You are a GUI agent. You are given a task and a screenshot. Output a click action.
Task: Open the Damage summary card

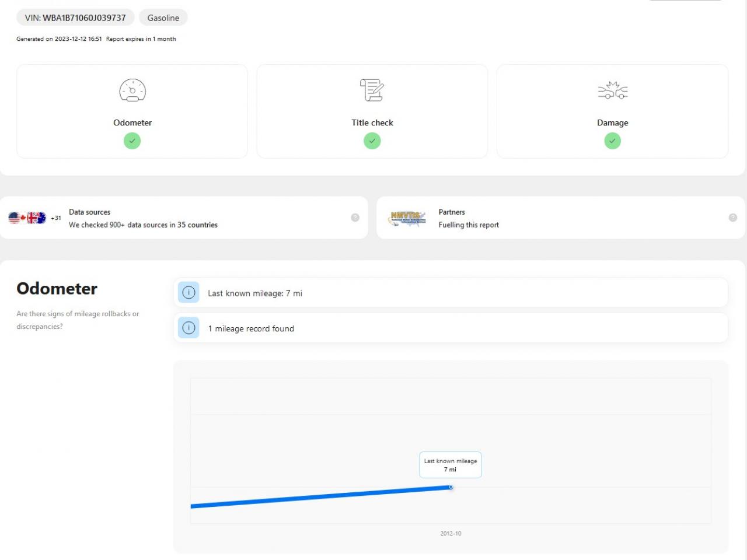click(612, 111)
